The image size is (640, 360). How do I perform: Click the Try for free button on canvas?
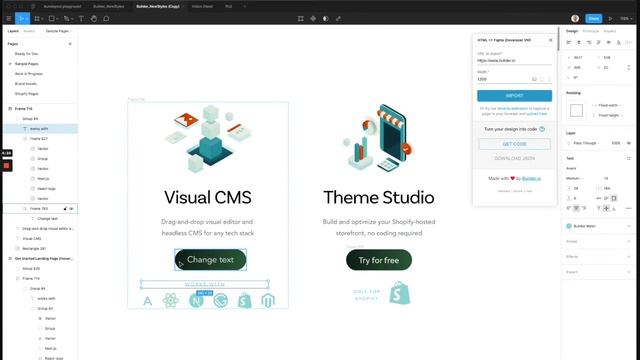point(379,260)
